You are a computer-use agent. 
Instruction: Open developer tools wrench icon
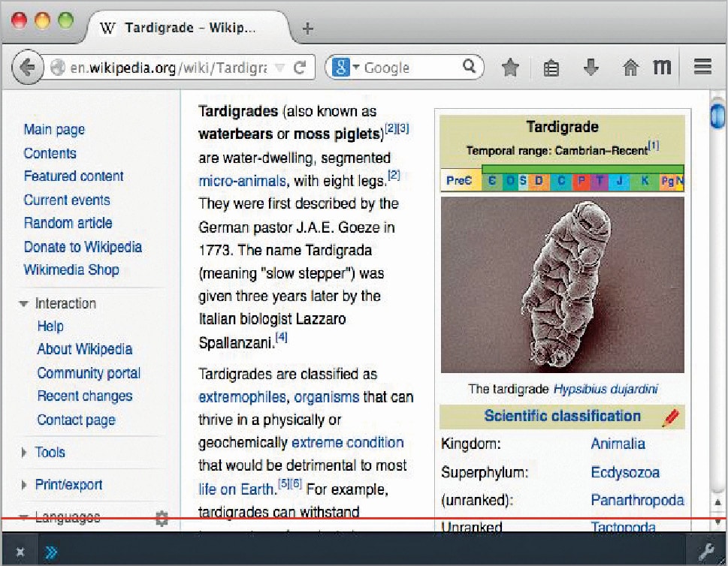706,552
